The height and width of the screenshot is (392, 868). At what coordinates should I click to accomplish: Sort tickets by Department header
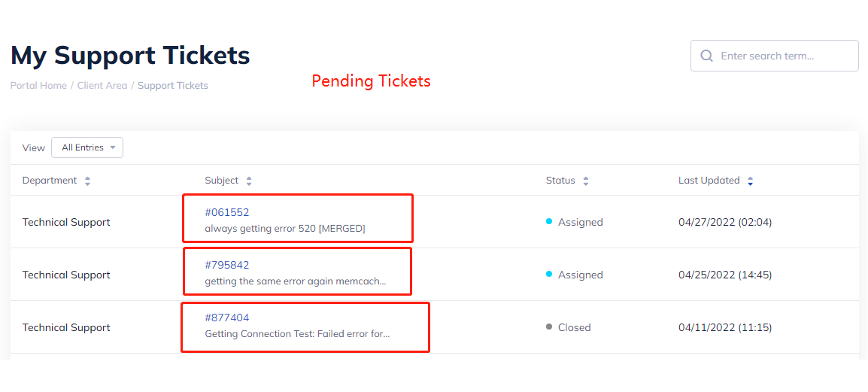coord(50,181)
